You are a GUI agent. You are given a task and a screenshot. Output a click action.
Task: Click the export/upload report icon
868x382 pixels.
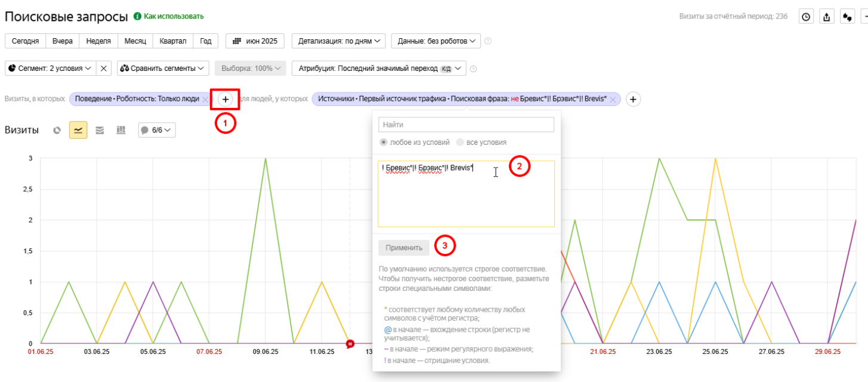827,17
